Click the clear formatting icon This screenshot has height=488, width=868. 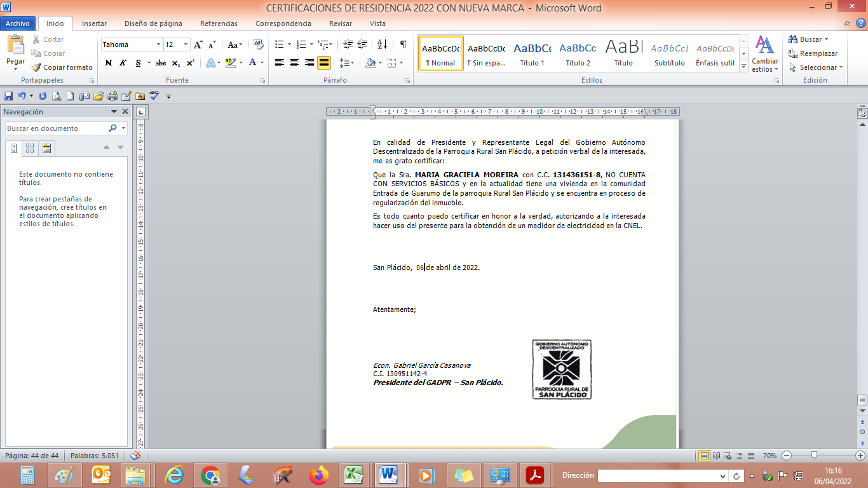(259, 44)
